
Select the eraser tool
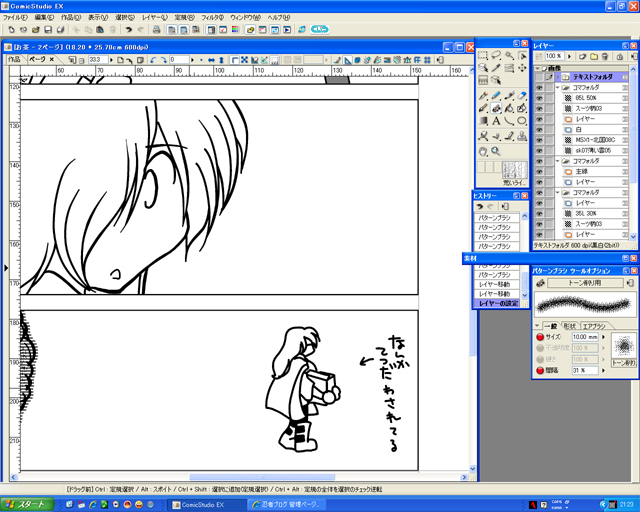(x=522, y=96)
